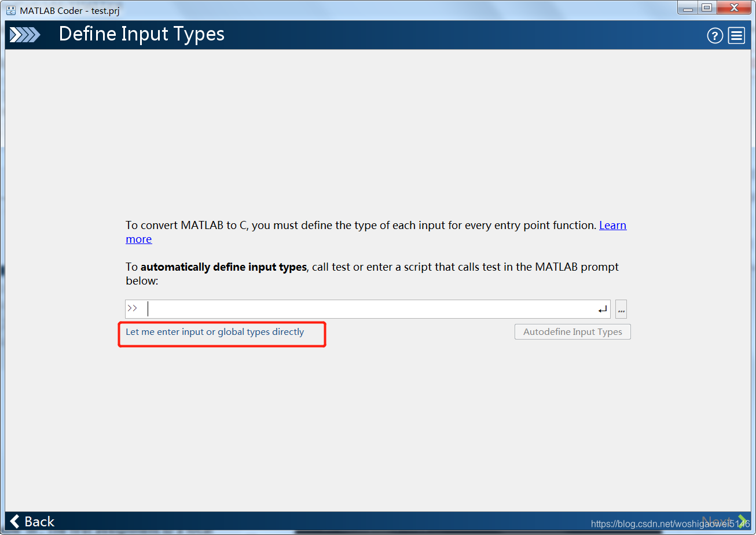Proceed with the Next button
756x535 pixels.
(724, 522)
